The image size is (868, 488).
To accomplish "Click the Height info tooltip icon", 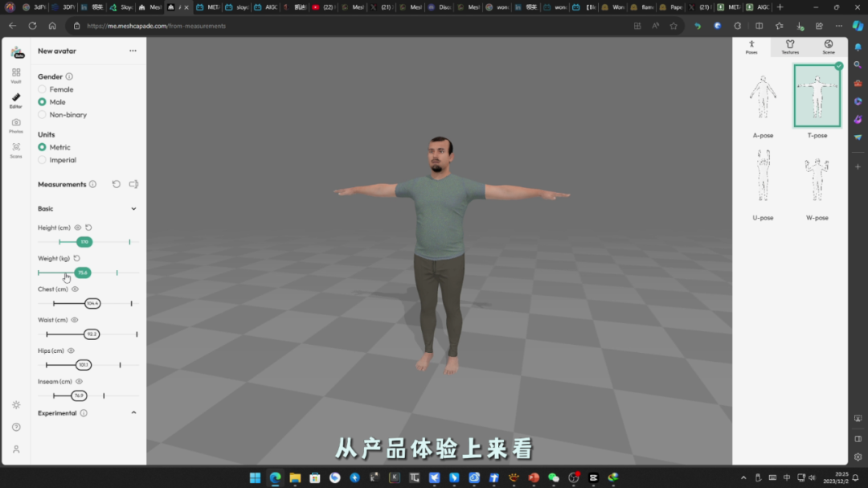I will [78, 228].
